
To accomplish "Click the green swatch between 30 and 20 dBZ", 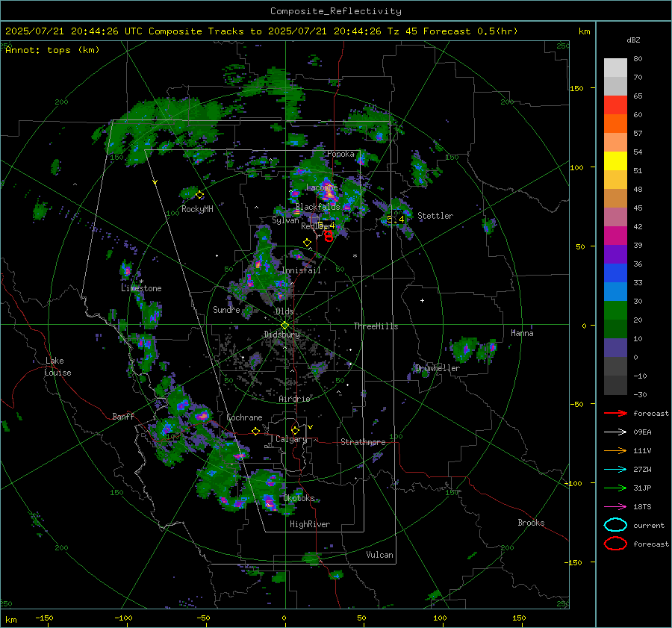I will (615, 311).
